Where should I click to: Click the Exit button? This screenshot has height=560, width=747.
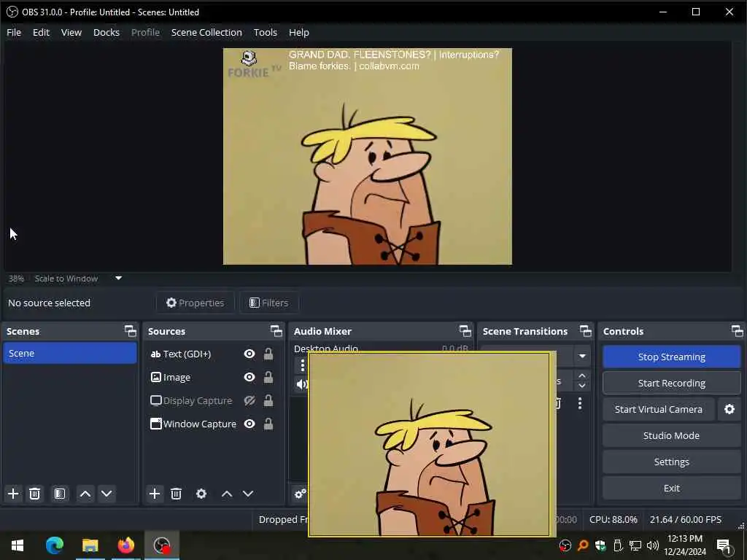pos(672,488)
